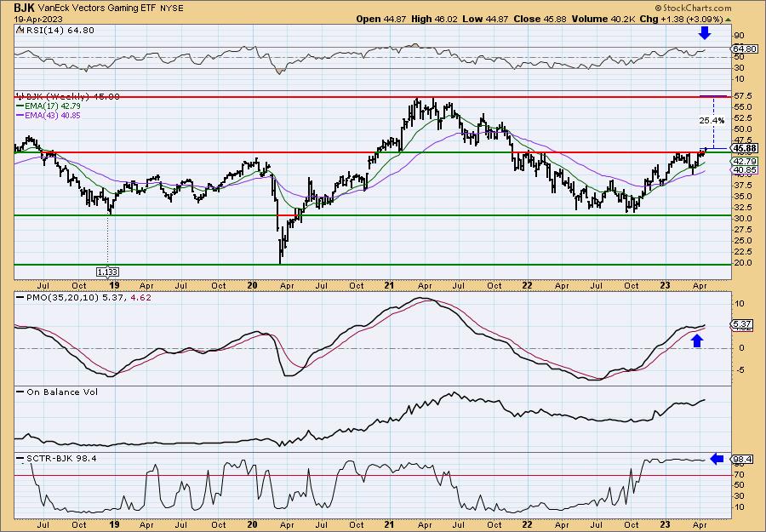Click the Chg +1.38 (+3.09%) value

(x=680, y=19)
